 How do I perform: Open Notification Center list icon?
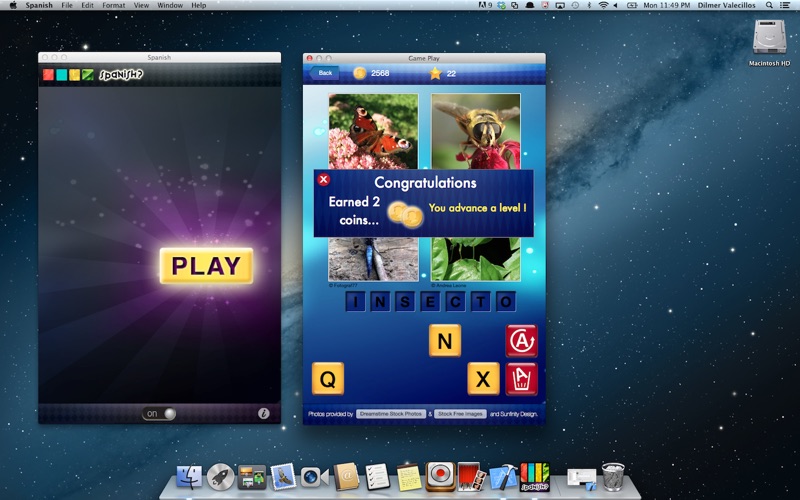(x=785, y=5)
